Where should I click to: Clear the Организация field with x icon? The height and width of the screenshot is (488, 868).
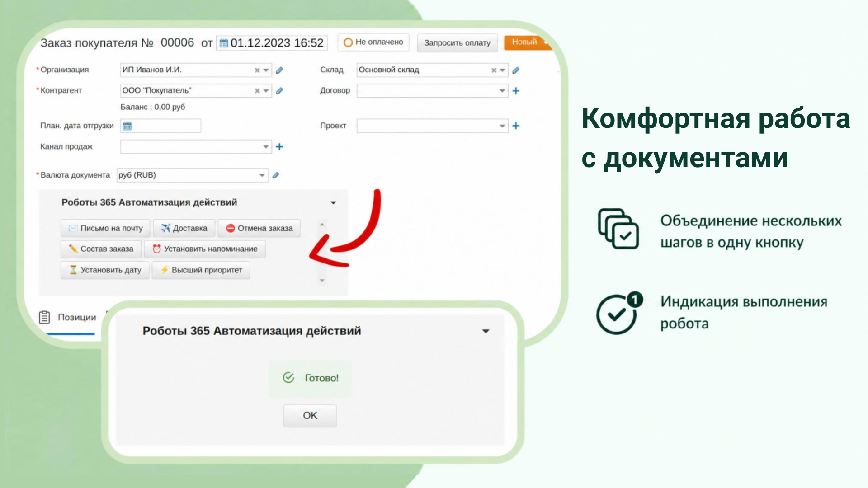coord(257,70)
